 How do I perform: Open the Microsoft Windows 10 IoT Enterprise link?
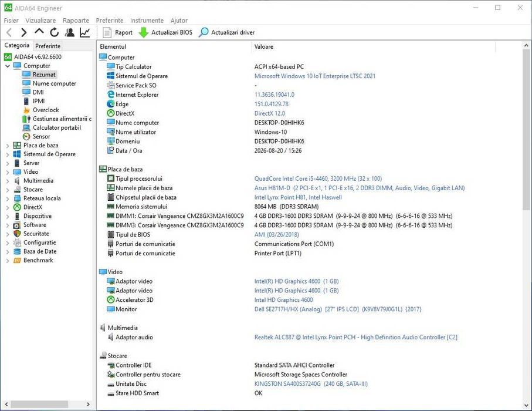click(315, 76)
